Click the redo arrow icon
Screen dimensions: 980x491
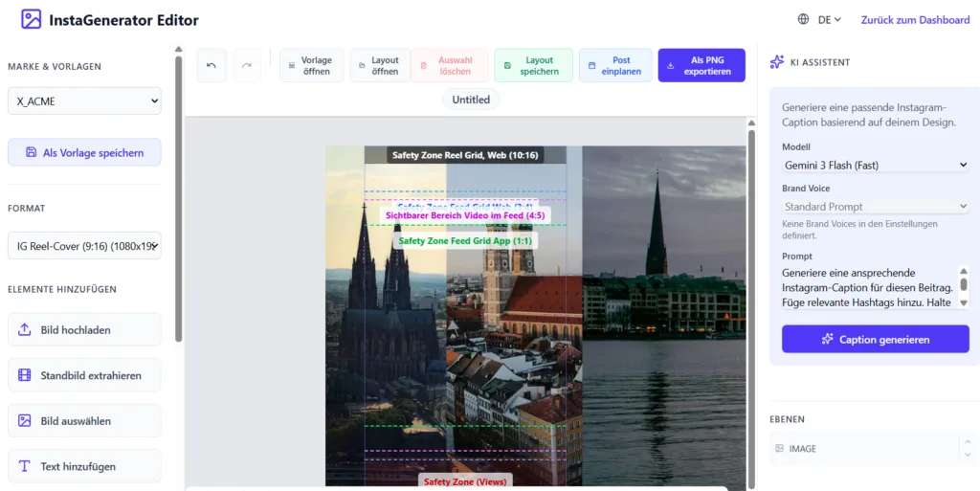tap(247, 65)
